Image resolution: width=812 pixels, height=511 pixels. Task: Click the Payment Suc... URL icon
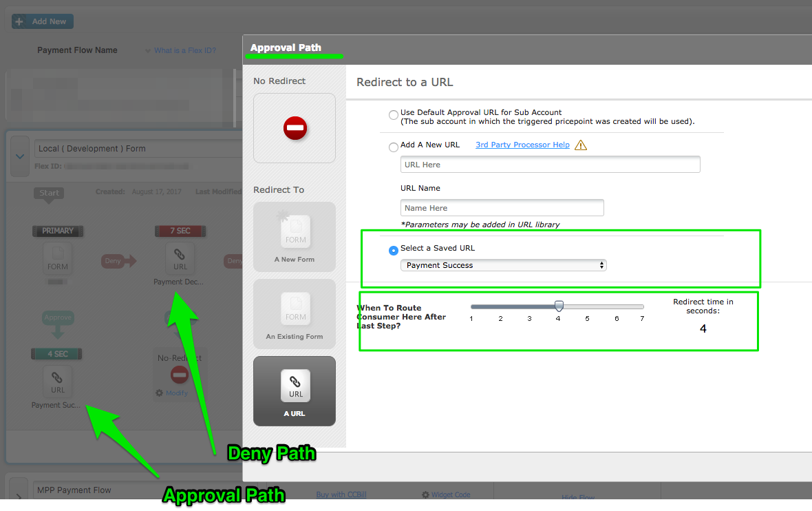pos(58,382)
